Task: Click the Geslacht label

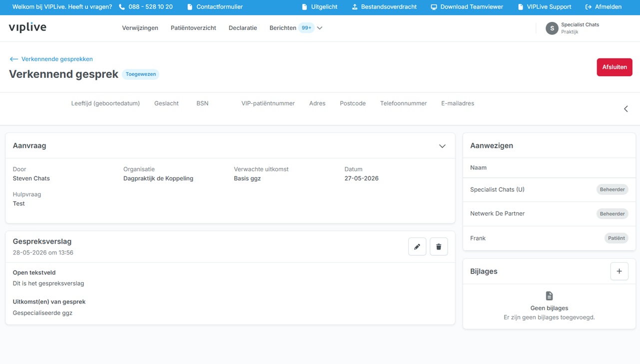Action: coord(166,103)
